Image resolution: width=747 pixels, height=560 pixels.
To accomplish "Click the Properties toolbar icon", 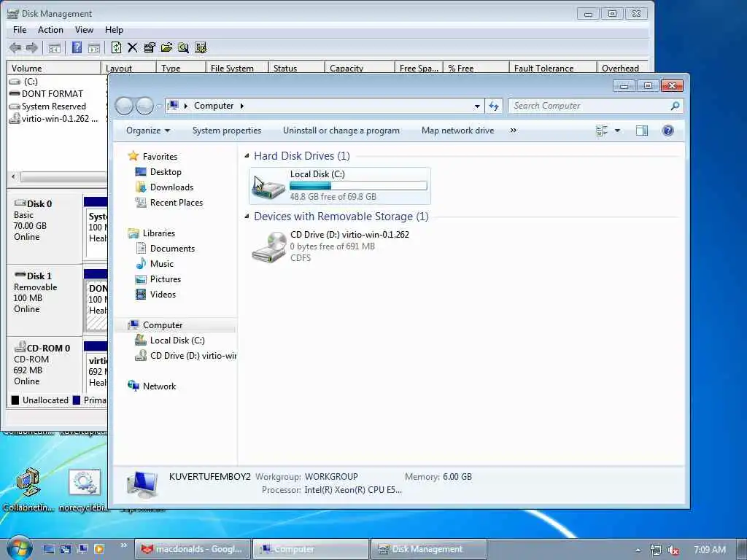I will coord(149,47).
